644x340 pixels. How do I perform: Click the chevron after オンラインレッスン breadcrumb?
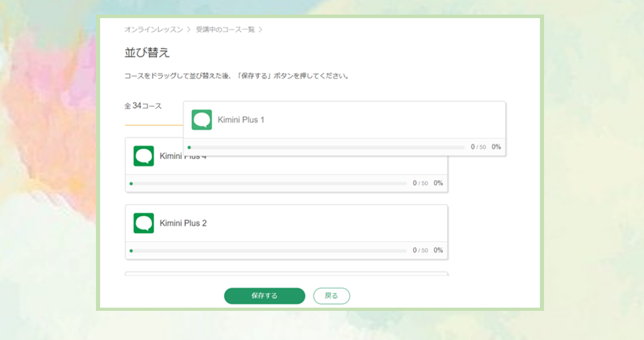click(x=189, y=30)
